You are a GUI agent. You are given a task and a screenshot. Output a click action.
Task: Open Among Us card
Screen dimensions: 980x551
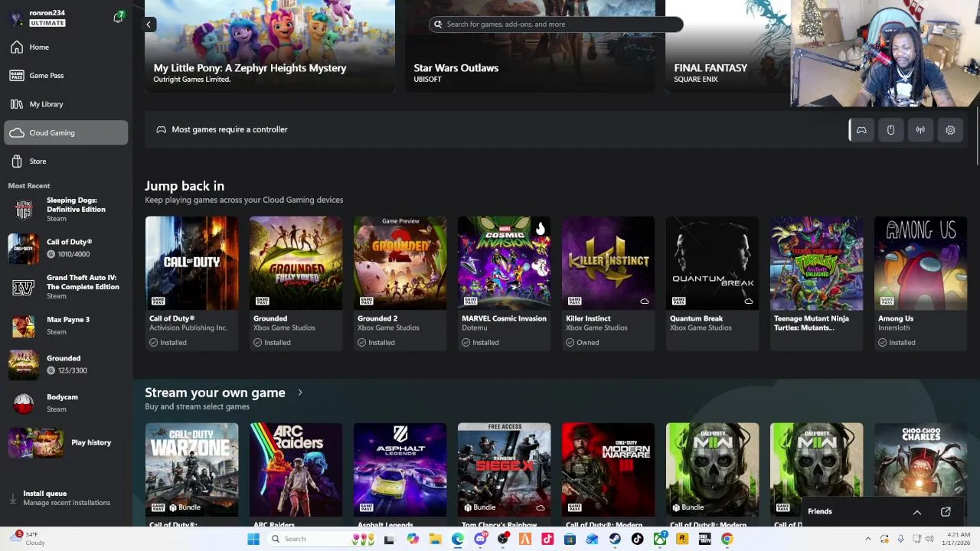point(920,283)
